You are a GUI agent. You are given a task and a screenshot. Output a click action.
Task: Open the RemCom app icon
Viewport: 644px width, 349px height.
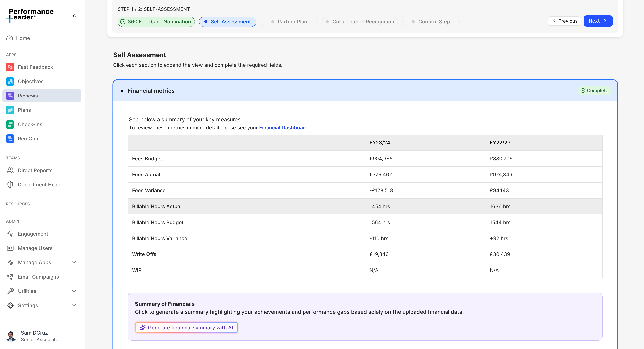point(10,139)
